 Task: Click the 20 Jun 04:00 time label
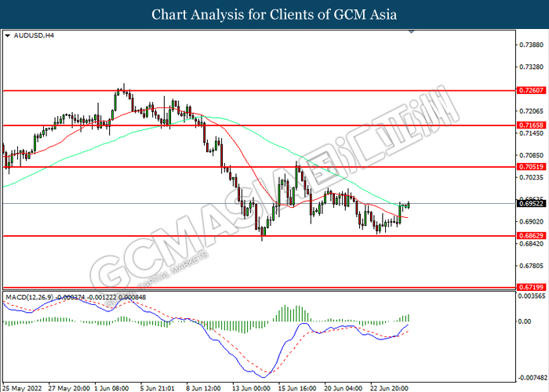[x=344, y=389]
